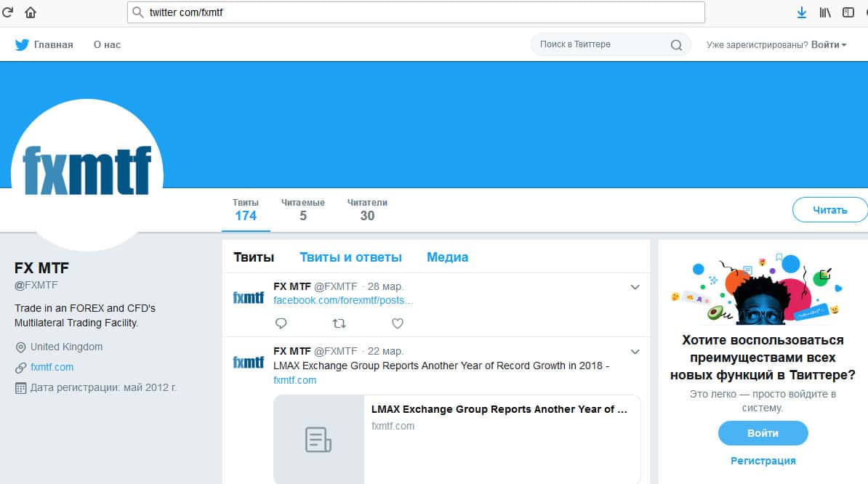Click fxmtf avatar on 28 мар. tweet

click(248, 297)
